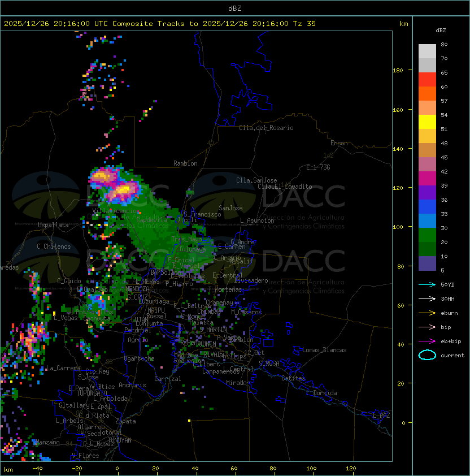
Task: Click the pink 45 dBZ color swatch
Action: (x=427, y=165)
